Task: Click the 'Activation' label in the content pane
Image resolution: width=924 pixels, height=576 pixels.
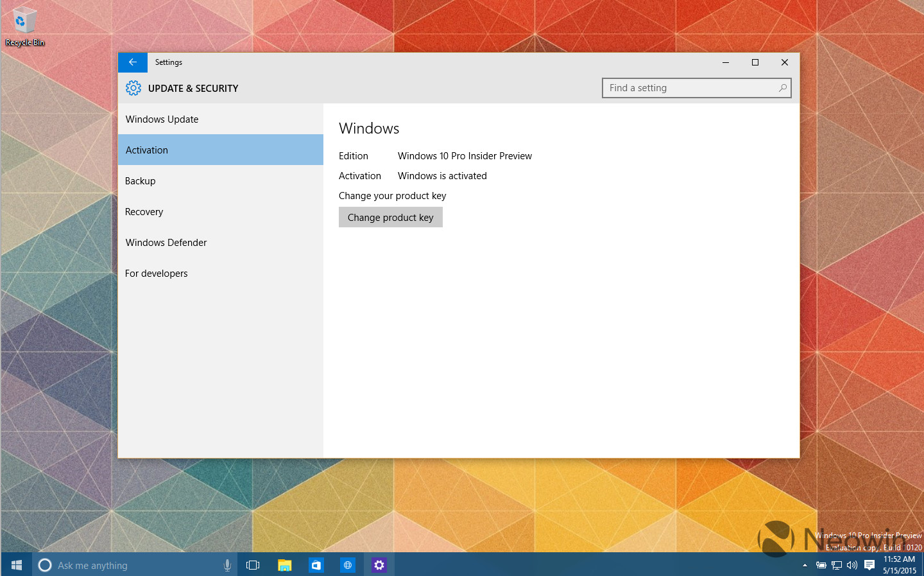Action: point(360,176)
